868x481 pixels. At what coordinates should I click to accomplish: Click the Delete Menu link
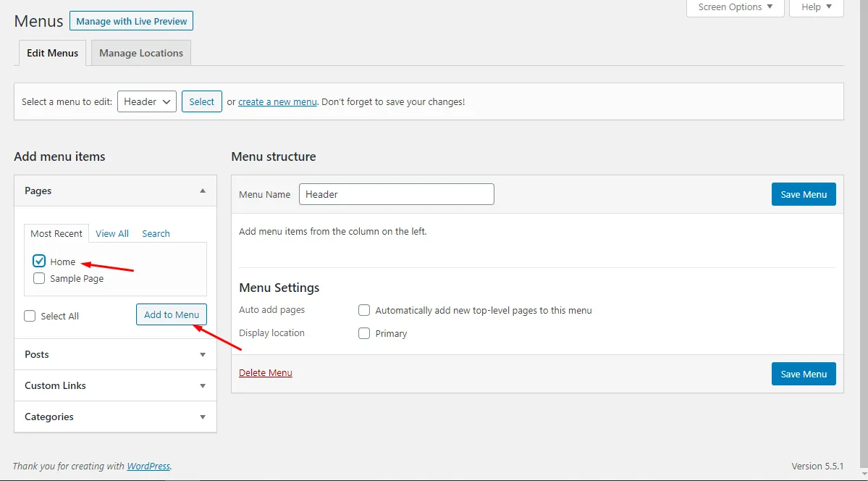[x=266, y=373]
